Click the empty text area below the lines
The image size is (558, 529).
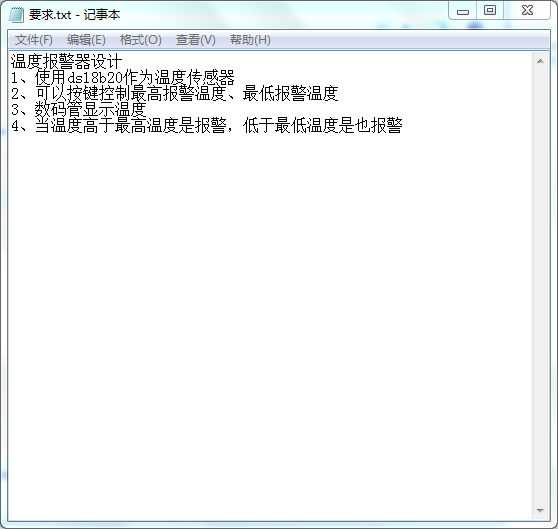click(270, 320)
